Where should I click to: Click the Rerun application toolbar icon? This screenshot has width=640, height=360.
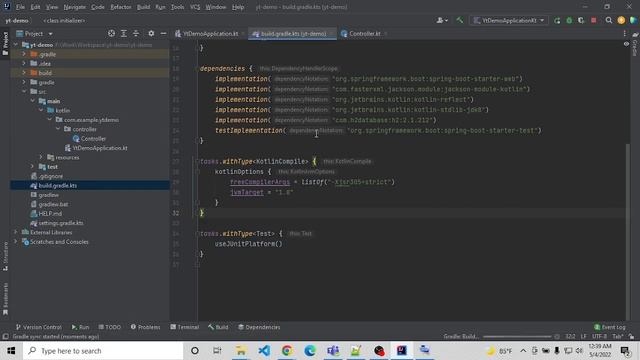[557, 20]
